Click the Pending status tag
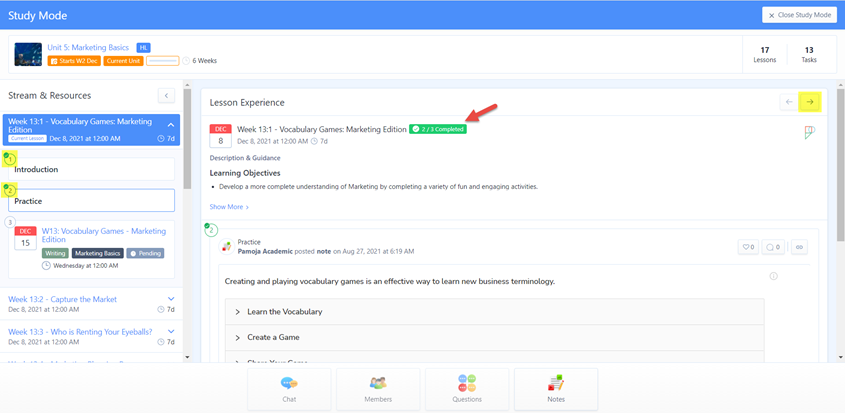This screenshot has width=845, height=413. [x=146, y=253]
